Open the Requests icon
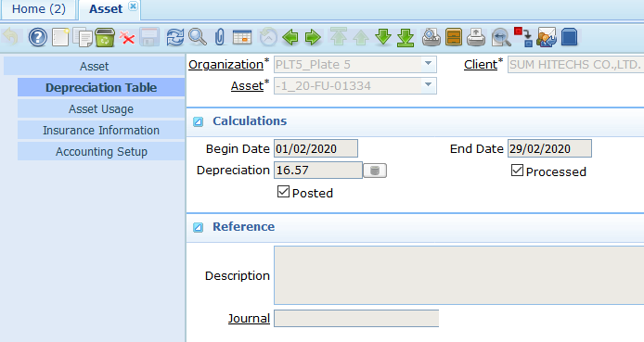644x342 pixels. click(x=547, y=37)
